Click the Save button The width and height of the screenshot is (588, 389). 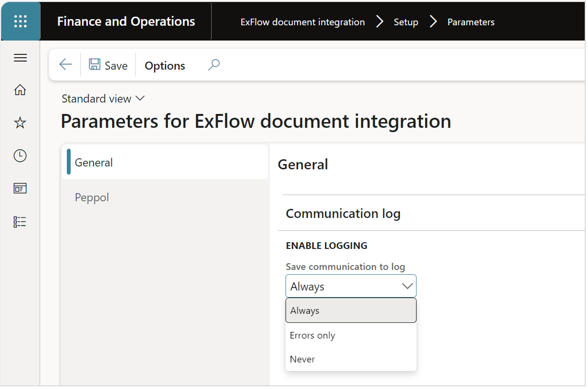108,65
